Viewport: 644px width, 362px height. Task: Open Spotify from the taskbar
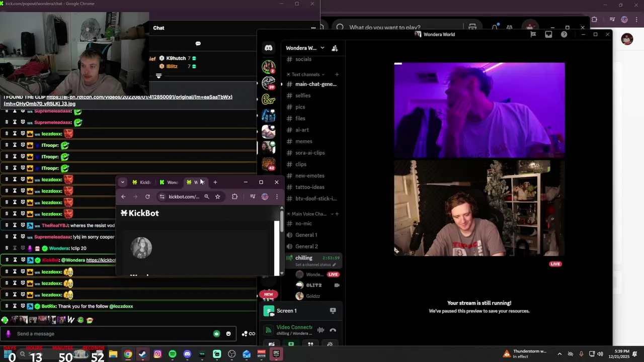coord(173,354)
